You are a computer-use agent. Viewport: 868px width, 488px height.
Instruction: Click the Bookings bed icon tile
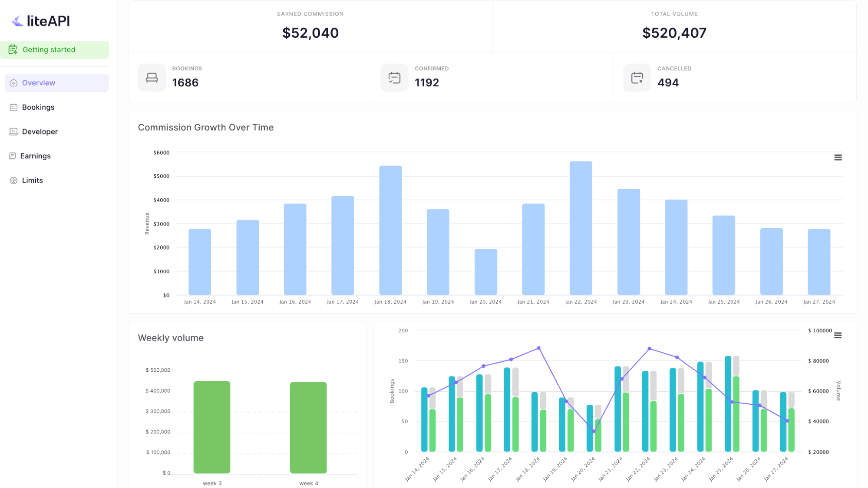pos(152,78)
